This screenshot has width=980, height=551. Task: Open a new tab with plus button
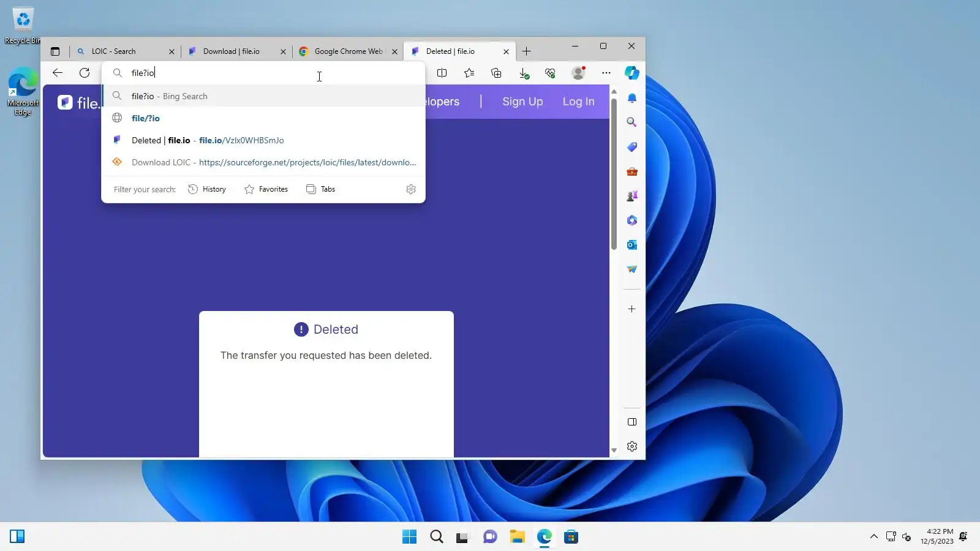526,51
